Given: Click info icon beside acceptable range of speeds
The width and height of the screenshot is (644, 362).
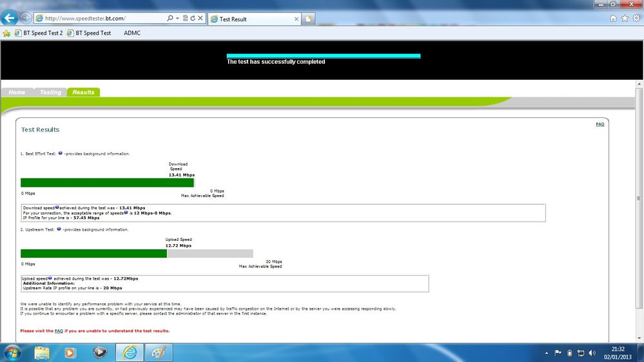Looking at the screenshot, I should (126, 213).
